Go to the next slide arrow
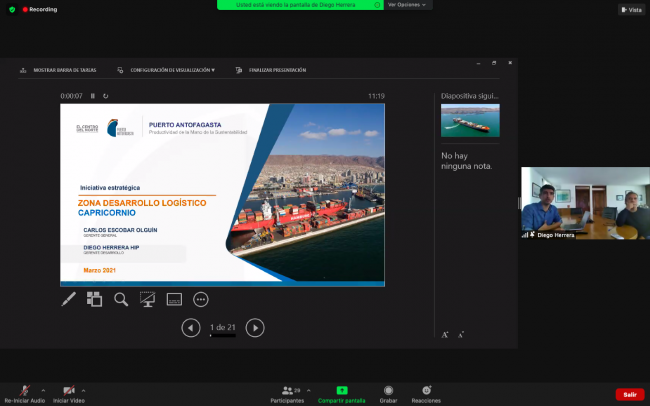Image resolution: width=650 pixels, height=406 pixels. [255, 327]
